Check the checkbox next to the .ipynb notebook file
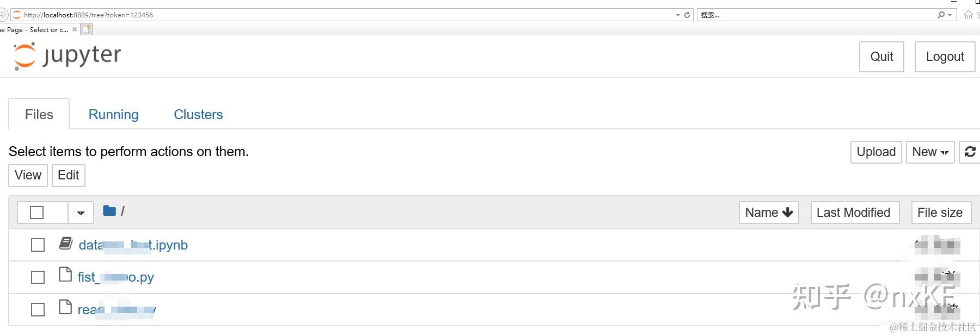Screen dimensions: 980x336 pos(37,245)
